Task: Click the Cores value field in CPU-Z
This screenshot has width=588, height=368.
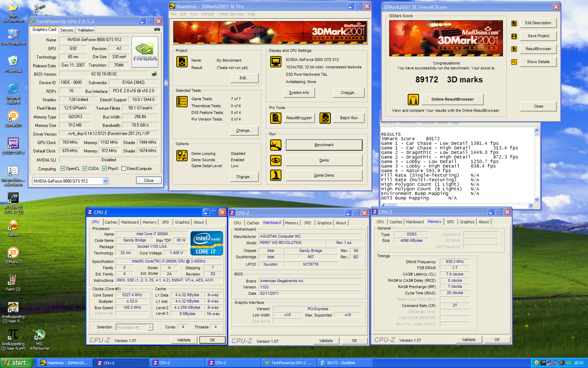Action: coord(183,327)
